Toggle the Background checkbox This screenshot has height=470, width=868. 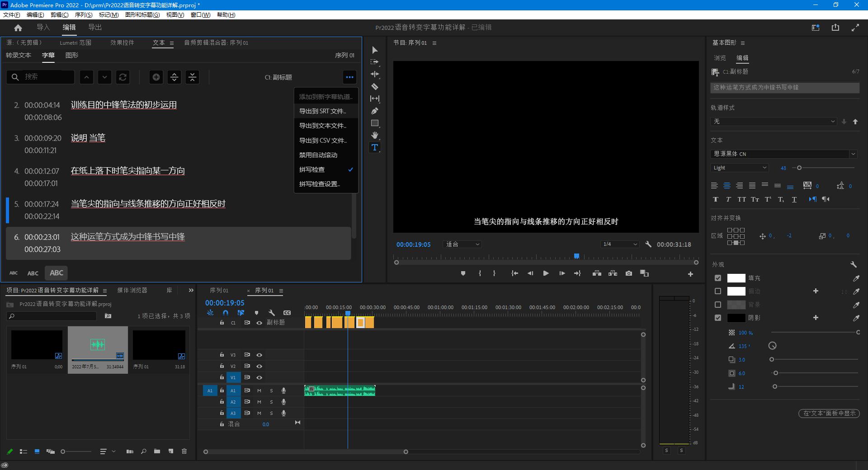[x=717, y=305]
